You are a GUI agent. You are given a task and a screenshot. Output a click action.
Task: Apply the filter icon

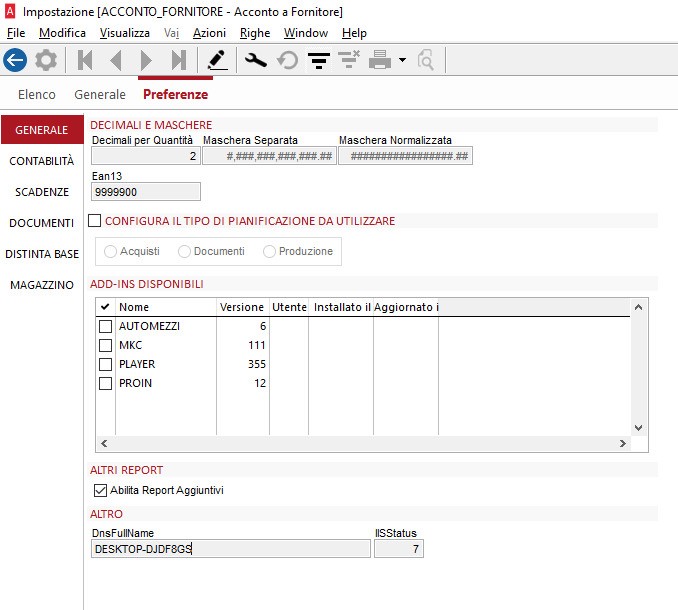[319, 60]
